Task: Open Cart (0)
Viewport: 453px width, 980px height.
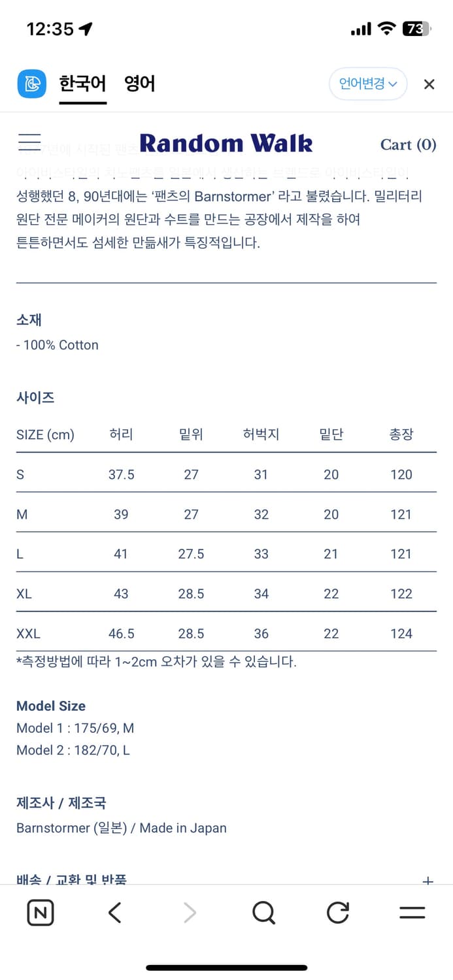Action: pos(408,144)
